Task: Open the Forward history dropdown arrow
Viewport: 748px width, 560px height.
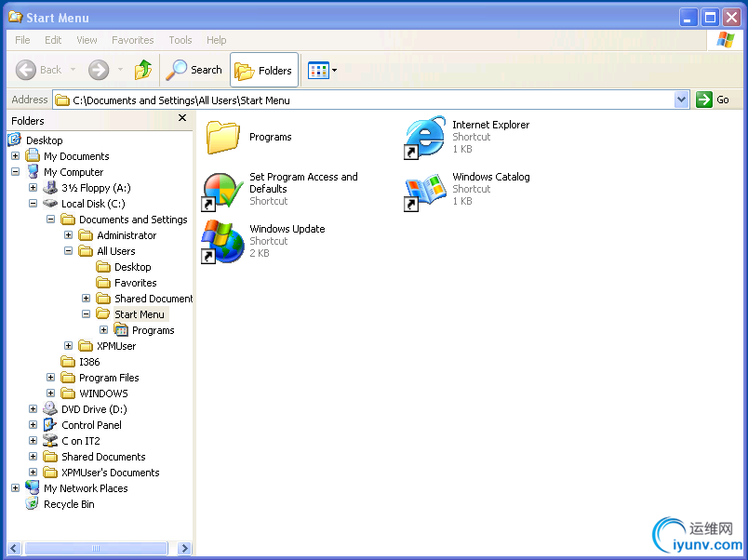Action: (120, 70)
